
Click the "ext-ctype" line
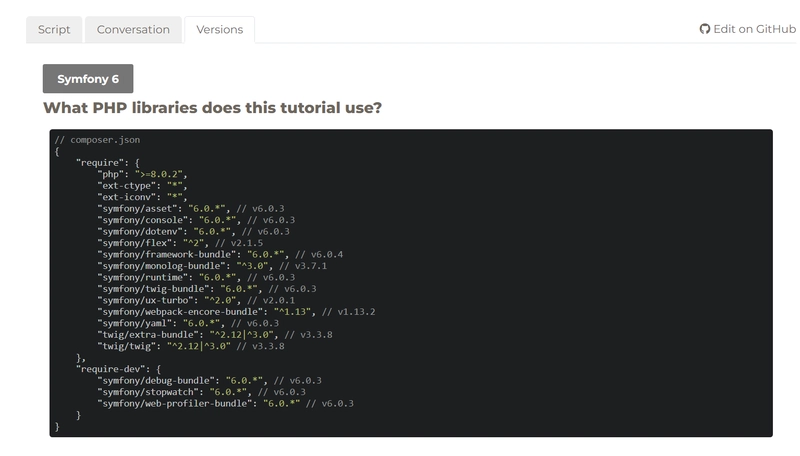coord(142,186)
